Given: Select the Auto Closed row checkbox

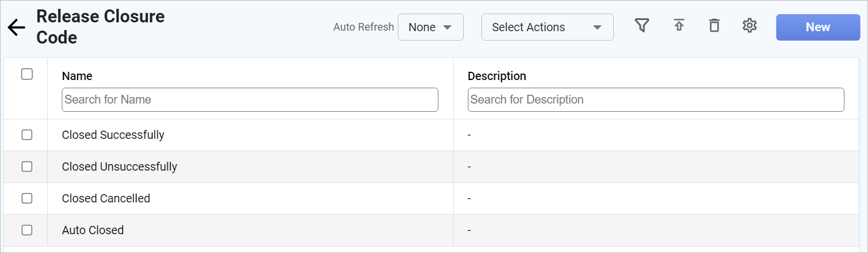Looking at the screenshot, I should click(26, 230).
